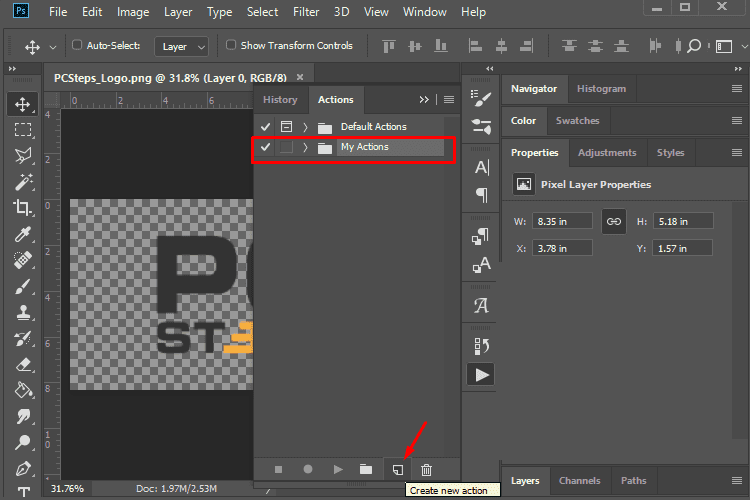Open the Window menu
Image resolution: width=750 pixels, height=500 pixels.
(425, 12)
